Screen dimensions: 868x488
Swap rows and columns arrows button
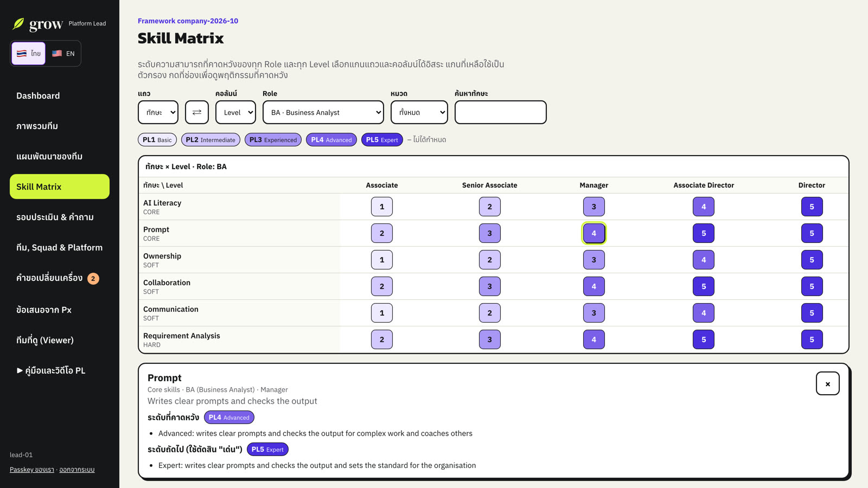coord(197,112)
